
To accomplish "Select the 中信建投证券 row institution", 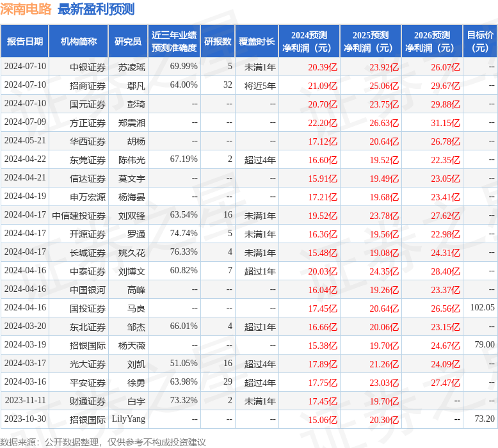I will point(79,216).
